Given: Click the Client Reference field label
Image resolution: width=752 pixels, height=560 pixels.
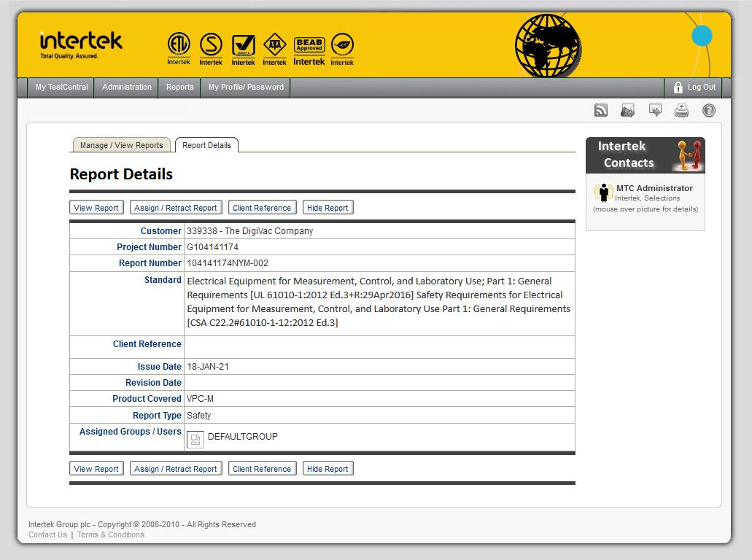Looking at the screenshot, I should click(x=147, y=344).
